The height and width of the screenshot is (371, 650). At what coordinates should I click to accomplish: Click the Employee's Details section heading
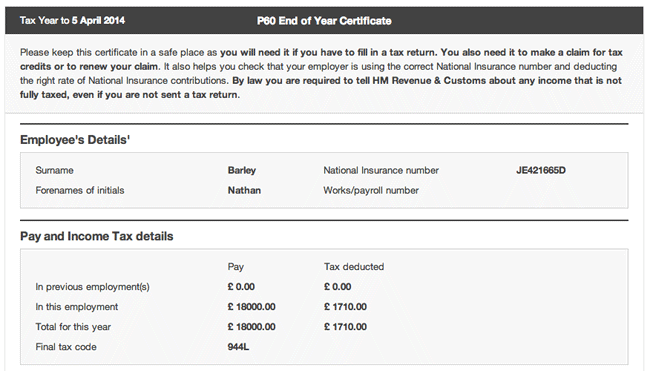coord(75,140)
